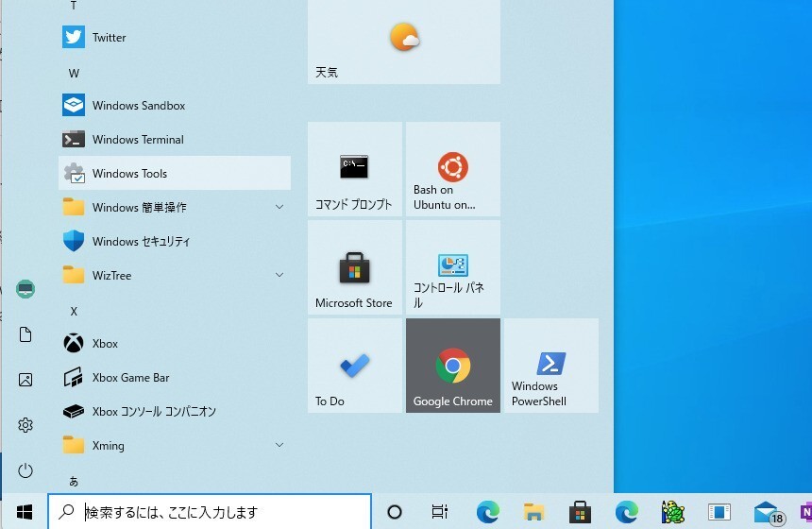Launch Windows Sandbox
The width and height of the screenshot is (812, 529).
pos(138,106)
